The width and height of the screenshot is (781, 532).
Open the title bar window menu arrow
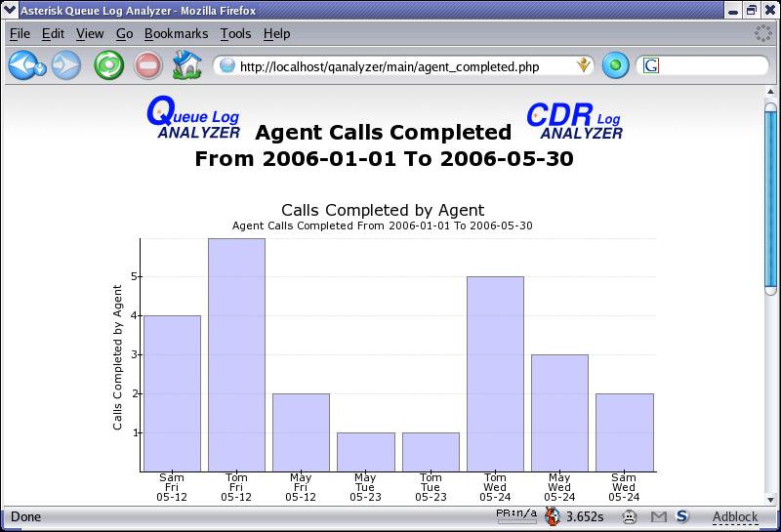(x=10, y=10)
